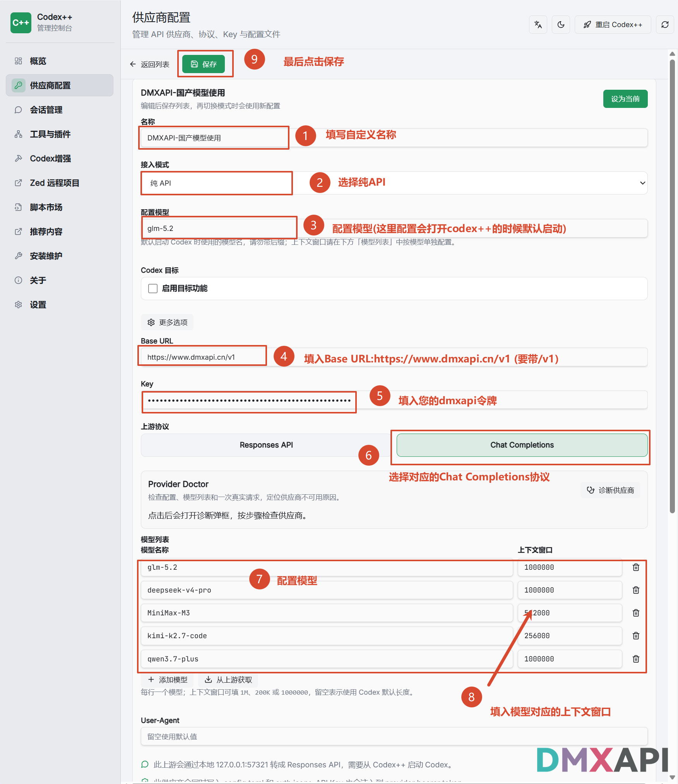The image size is (678, 784).
Task: Click 从上游获取 button
Action: click(x=228, y=680)
